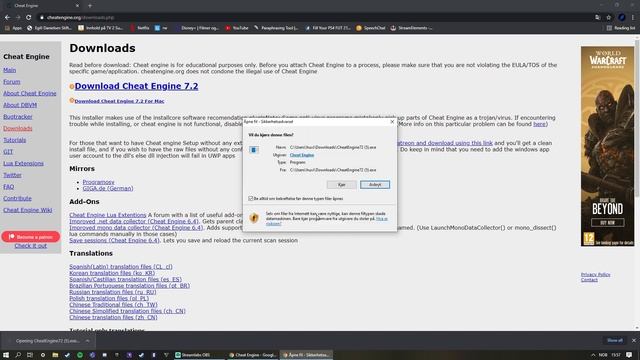The width and height of the screenshot is (640, 360).
Task: Open the Main sidebar link
Action: pos(9,70)
